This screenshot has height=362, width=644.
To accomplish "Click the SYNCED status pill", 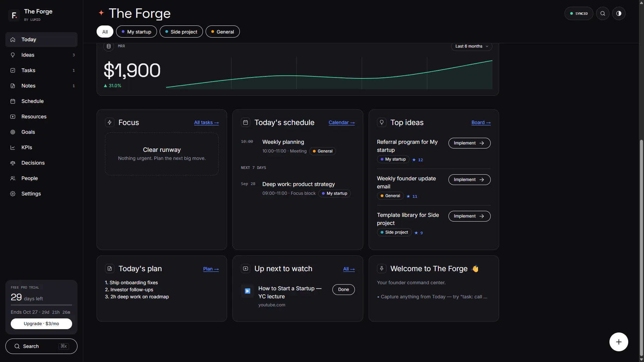I will (579, 13).
